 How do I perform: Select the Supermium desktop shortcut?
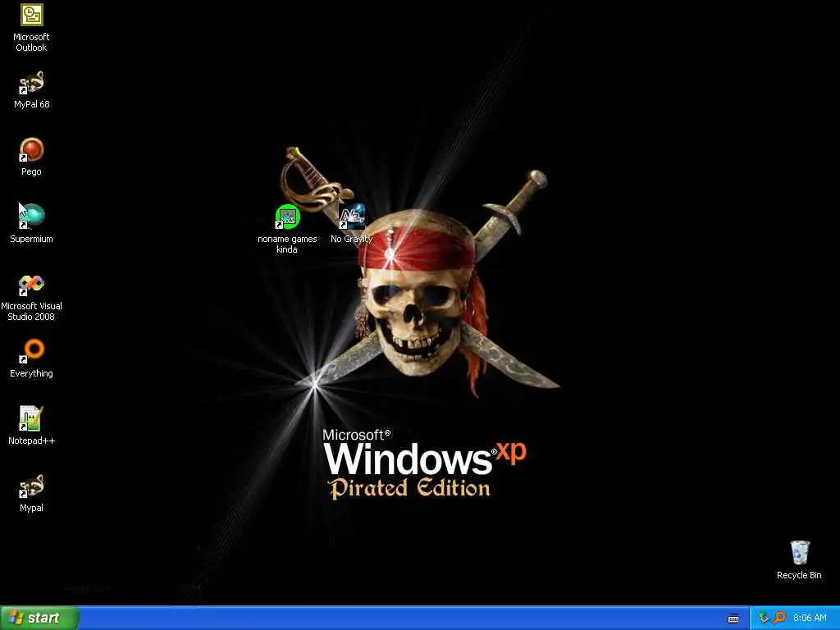click(32, 217)
